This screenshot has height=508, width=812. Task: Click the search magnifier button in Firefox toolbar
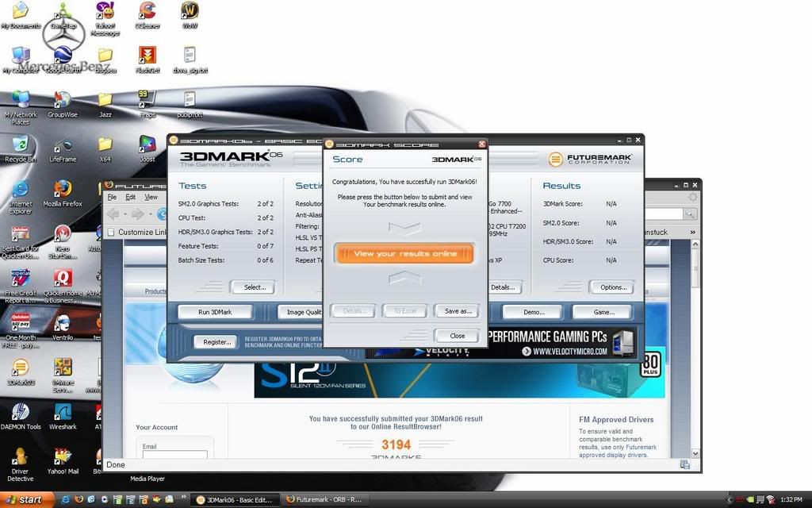[x=690, y=214]
